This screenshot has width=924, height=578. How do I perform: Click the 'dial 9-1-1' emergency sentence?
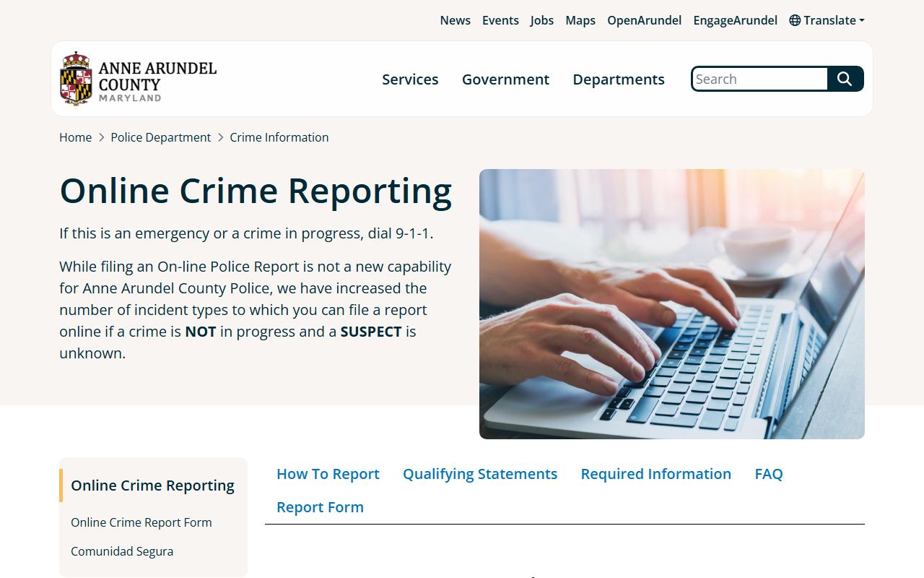pyautogui.click(x=246, y=233)
